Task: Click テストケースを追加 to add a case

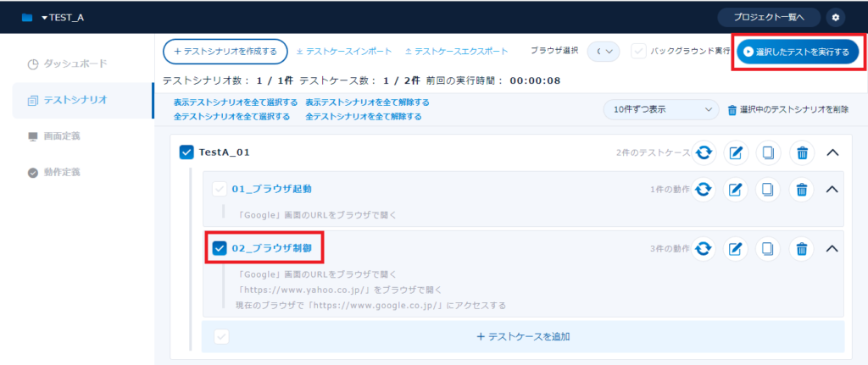Action: coord(523,336)
